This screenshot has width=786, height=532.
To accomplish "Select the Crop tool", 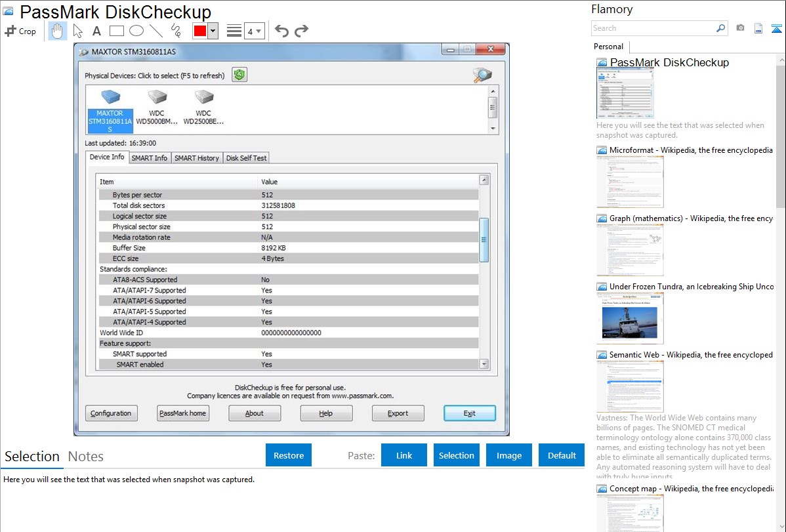I will click(20, 31).
